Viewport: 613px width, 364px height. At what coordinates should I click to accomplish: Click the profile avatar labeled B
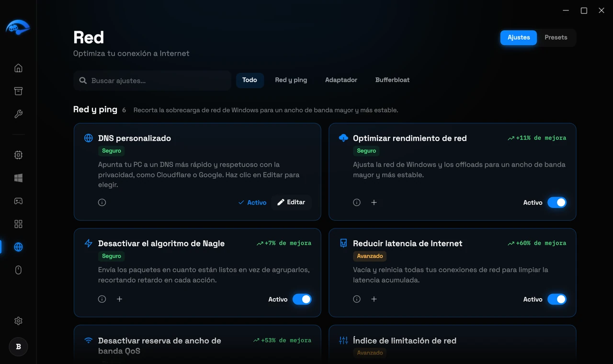18,347
